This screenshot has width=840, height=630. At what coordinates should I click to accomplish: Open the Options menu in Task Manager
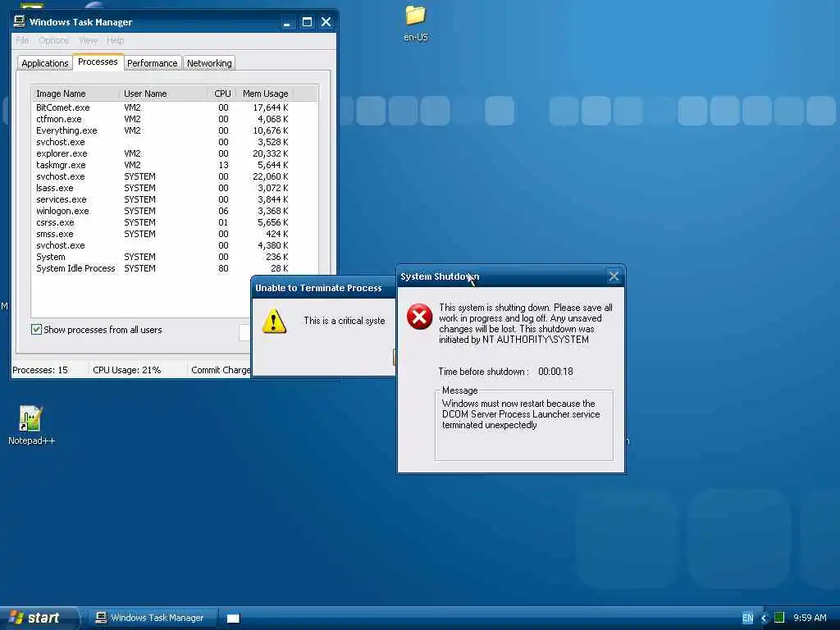click(x=53, y=40)
